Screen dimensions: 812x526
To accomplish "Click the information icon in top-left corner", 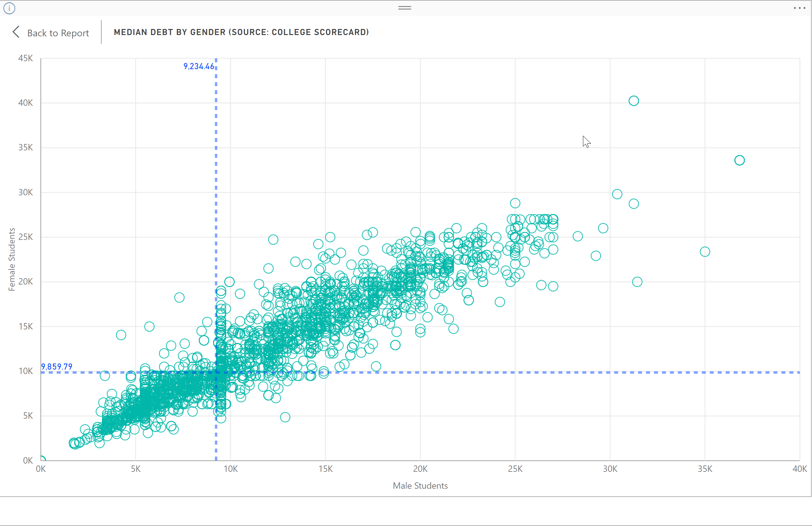I will point(9,8).
